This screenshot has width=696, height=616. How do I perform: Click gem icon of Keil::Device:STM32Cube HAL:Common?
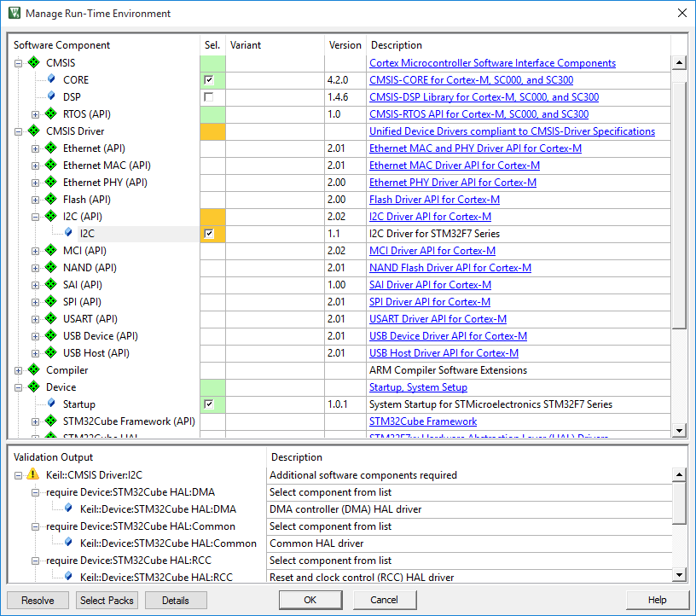click(x=68, y=543)
